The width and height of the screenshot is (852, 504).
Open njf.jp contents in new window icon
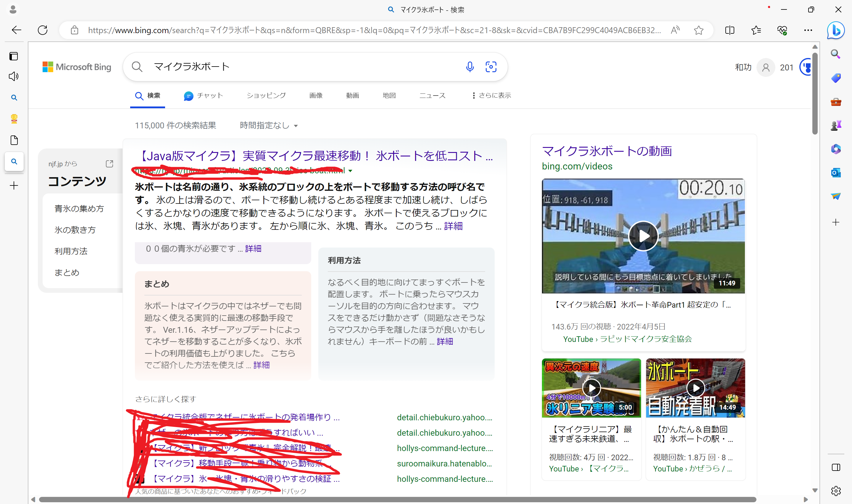[109, 164]
